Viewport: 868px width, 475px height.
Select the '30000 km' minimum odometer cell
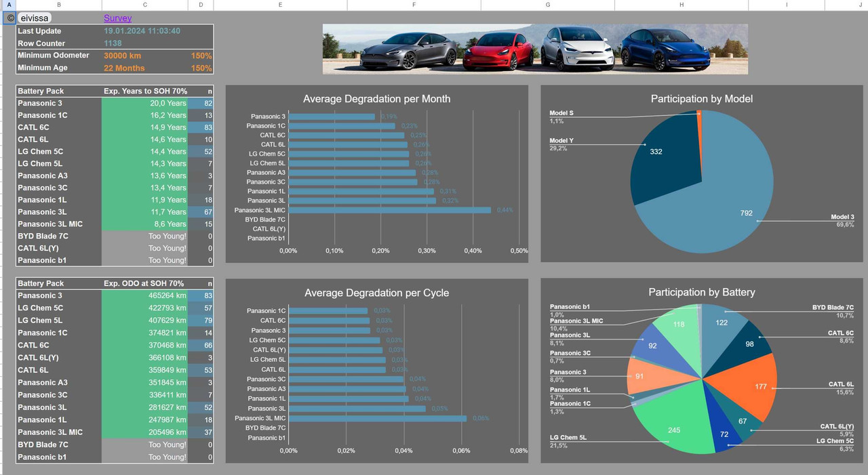point(144,56)
